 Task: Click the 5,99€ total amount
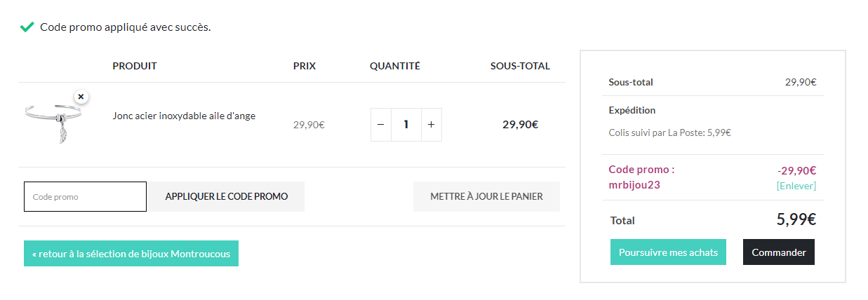[796, 219]
